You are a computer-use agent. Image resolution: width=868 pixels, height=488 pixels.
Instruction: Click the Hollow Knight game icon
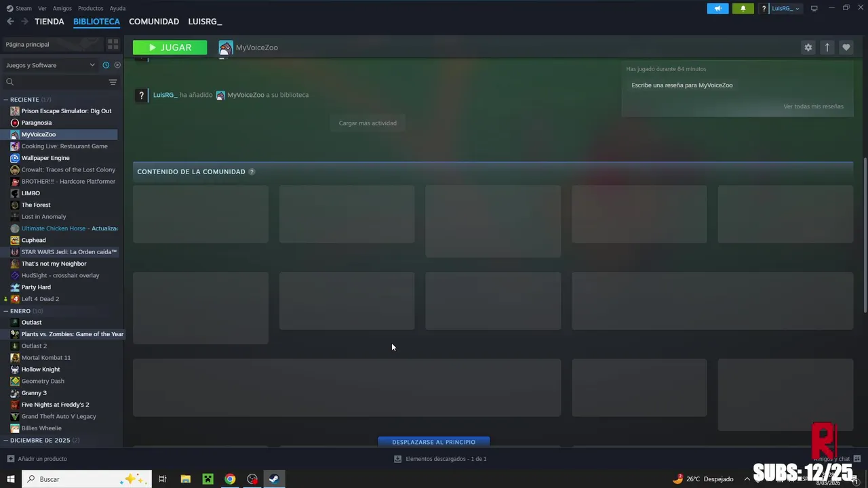coord(15,369)
